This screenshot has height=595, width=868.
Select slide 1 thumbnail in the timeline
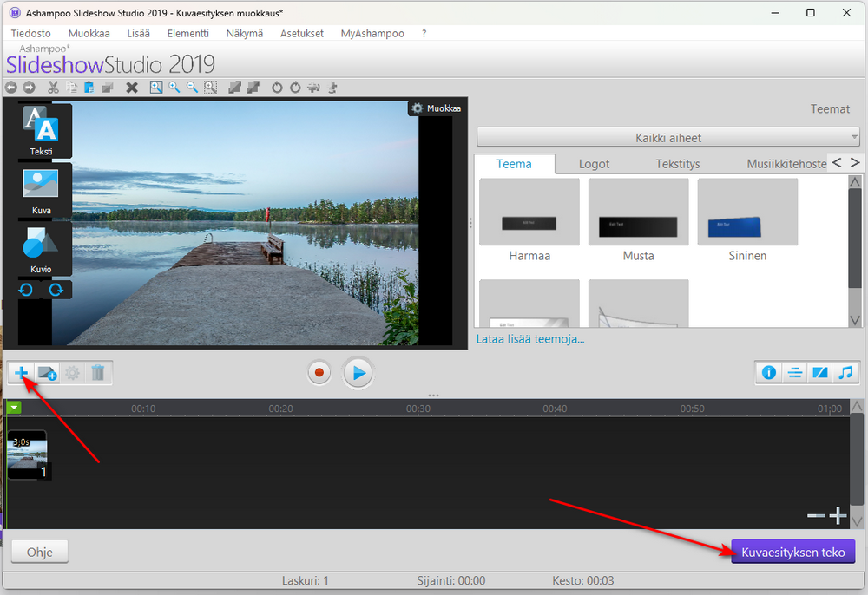tap(28, 455)
